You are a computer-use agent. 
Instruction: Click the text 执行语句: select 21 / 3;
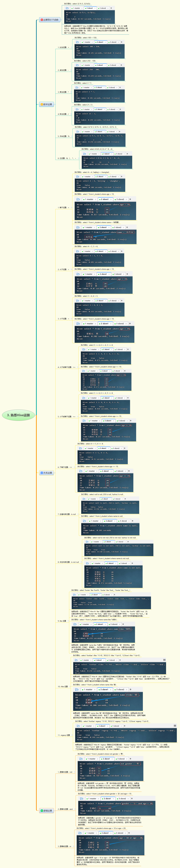pos(83,105)
